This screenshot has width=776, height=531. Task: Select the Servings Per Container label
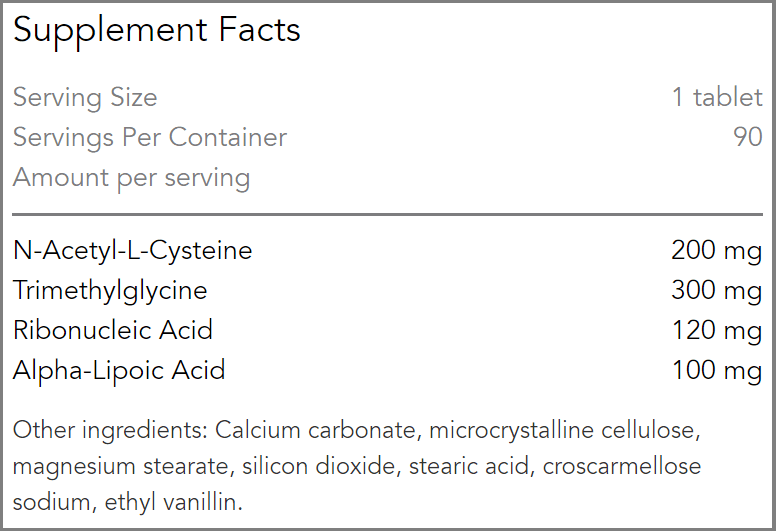tap(150, 138)
